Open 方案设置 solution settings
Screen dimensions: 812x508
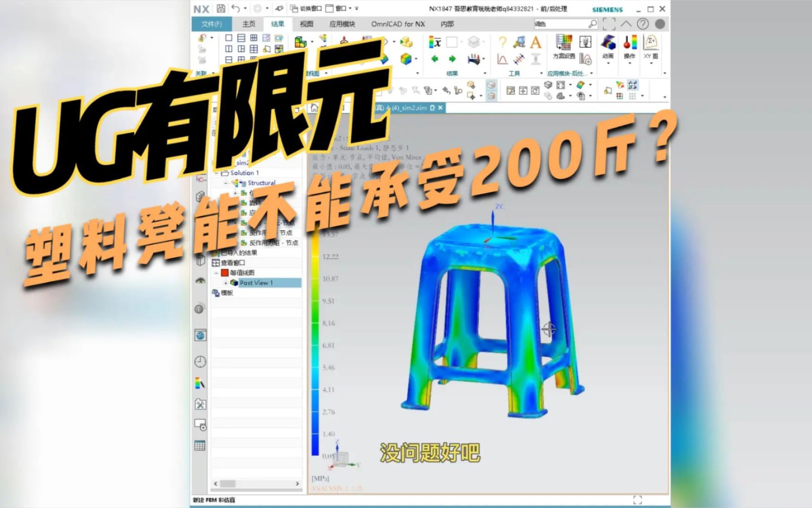[564, 47]
